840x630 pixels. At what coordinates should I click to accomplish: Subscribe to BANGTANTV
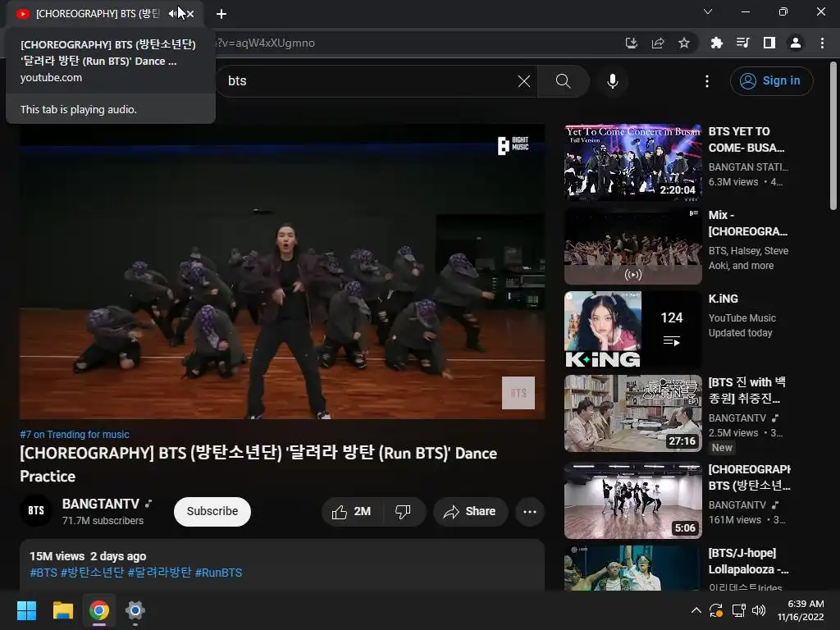coord(212,512)
